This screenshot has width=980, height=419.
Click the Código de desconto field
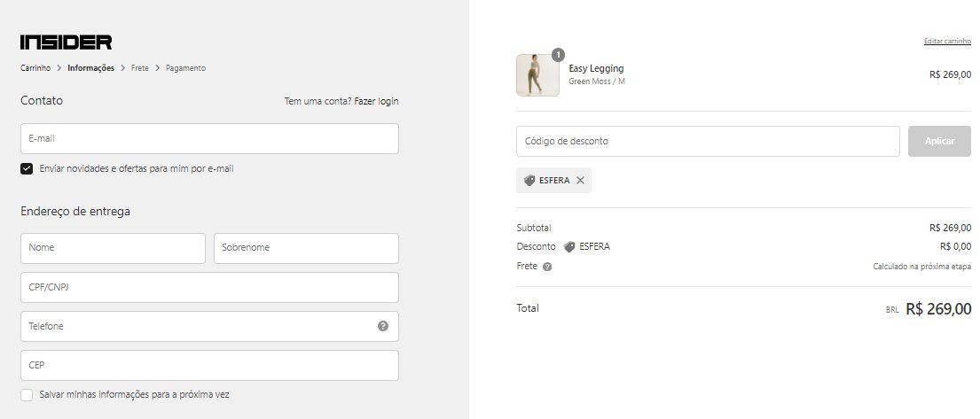click(x=708, y=141)
